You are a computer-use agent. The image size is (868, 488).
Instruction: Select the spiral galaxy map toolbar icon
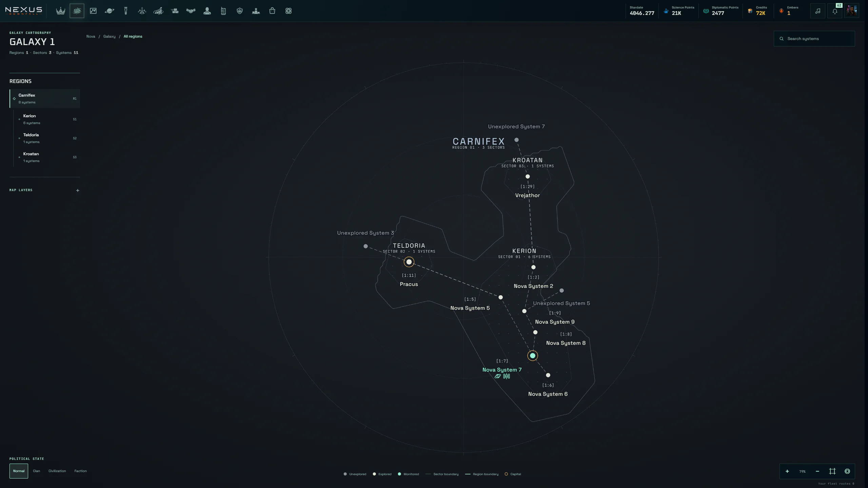77,11
